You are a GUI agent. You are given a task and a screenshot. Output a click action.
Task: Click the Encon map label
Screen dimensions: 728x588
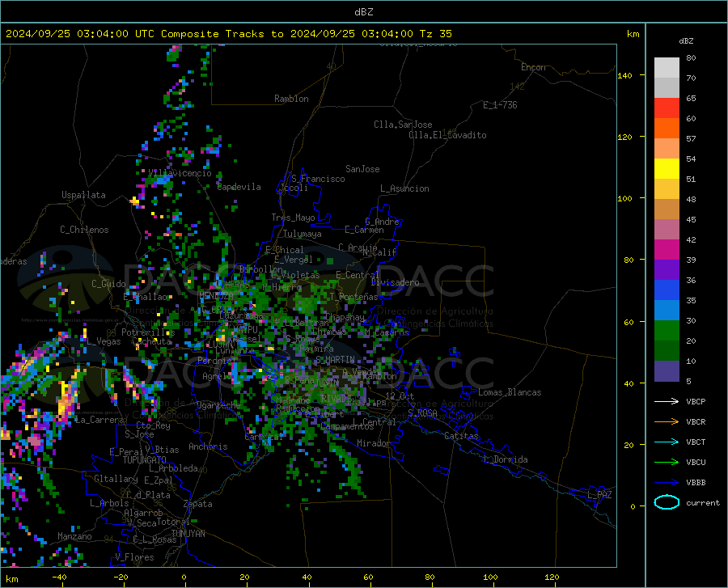[533, 67]
